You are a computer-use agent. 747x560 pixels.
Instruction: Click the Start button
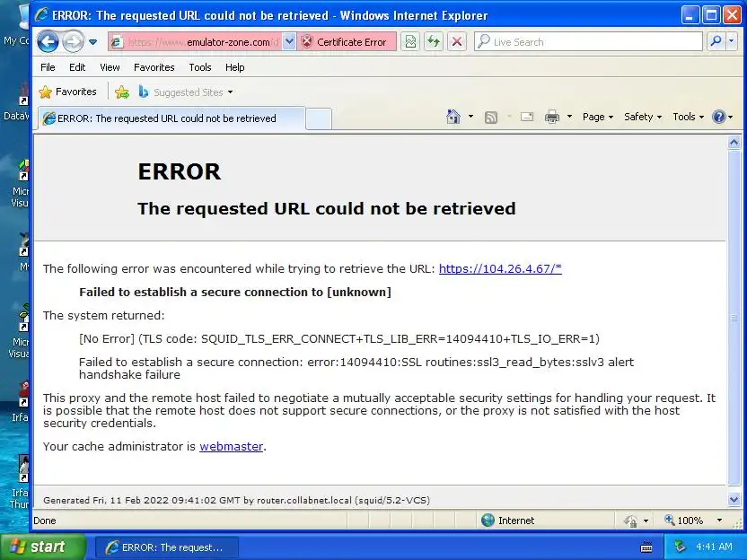coord(43,547)
